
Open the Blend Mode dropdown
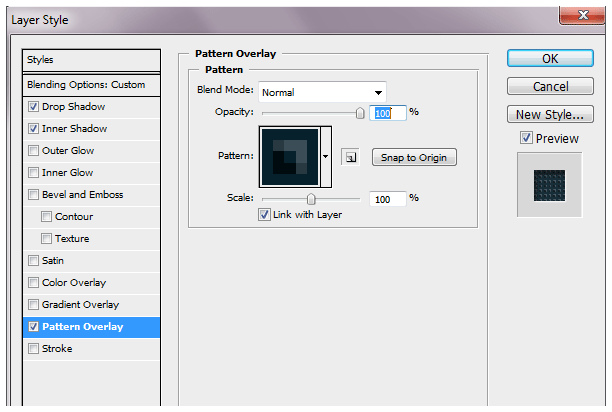322,92
